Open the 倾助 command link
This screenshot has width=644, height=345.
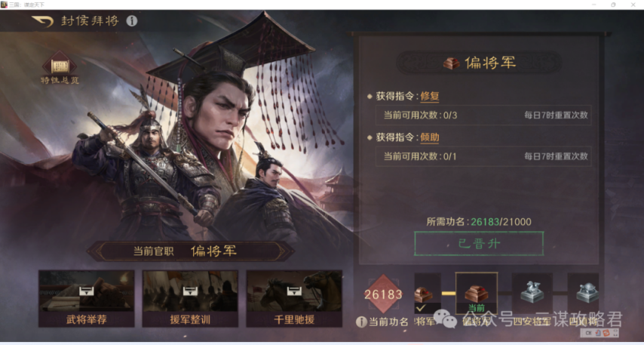coord(430,137)
